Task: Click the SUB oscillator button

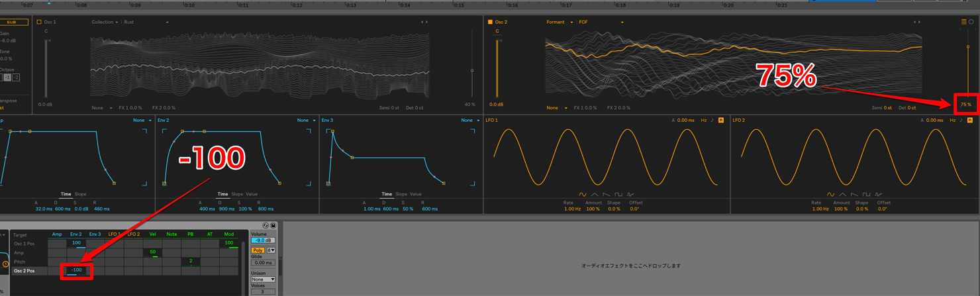Action: click(x=12, y=22)
